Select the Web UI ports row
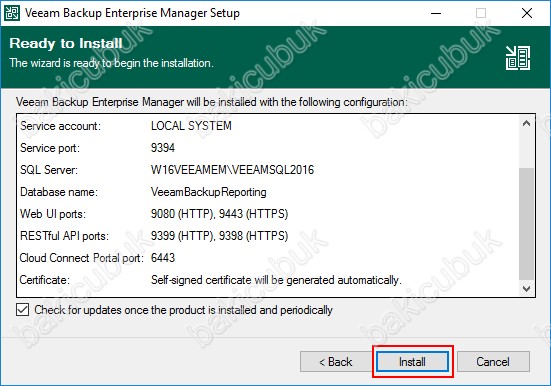Screen dimensions: 551x386 (x=268, y=214)
